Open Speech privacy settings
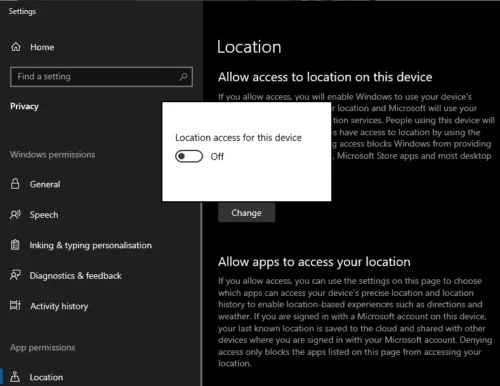 click(x=44, y=215)
